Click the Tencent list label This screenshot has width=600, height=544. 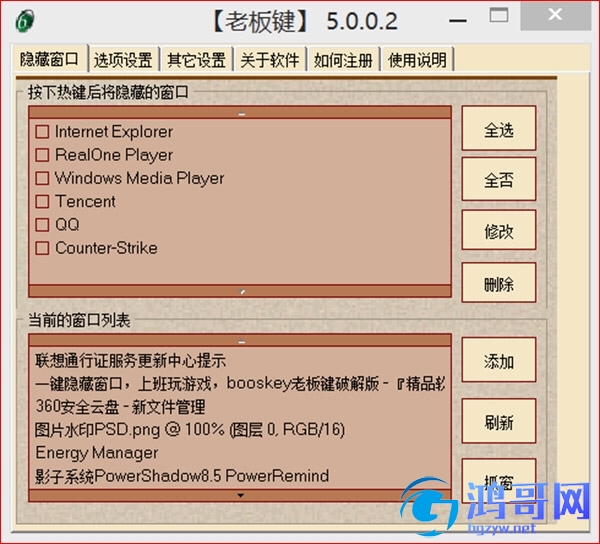[85, 202]
